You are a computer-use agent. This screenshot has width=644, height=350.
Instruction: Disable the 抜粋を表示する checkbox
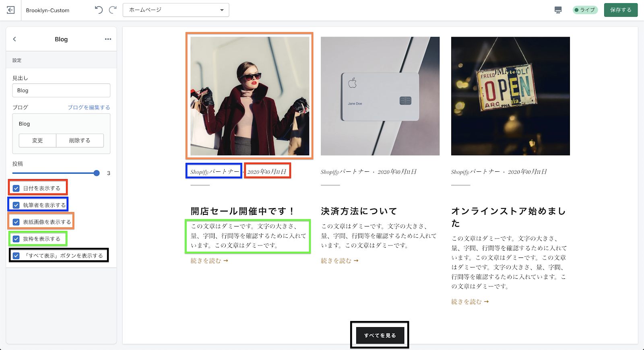click(x=16, y=239)
